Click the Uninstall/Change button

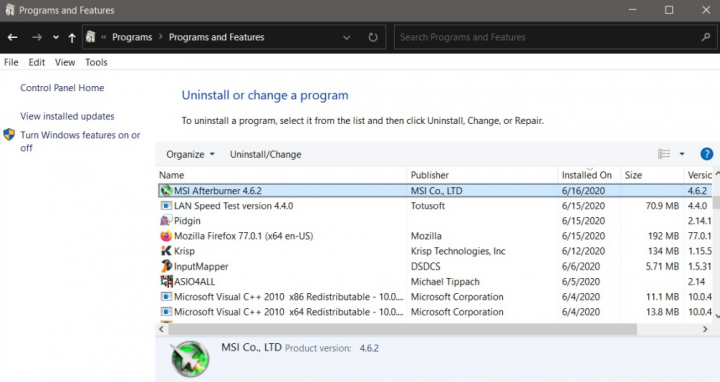click(265, 154)
